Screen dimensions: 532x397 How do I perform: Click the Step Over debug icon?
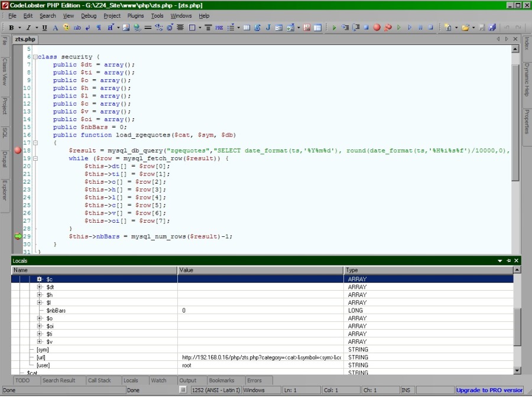pyautogui.click(x=356, y=28)
